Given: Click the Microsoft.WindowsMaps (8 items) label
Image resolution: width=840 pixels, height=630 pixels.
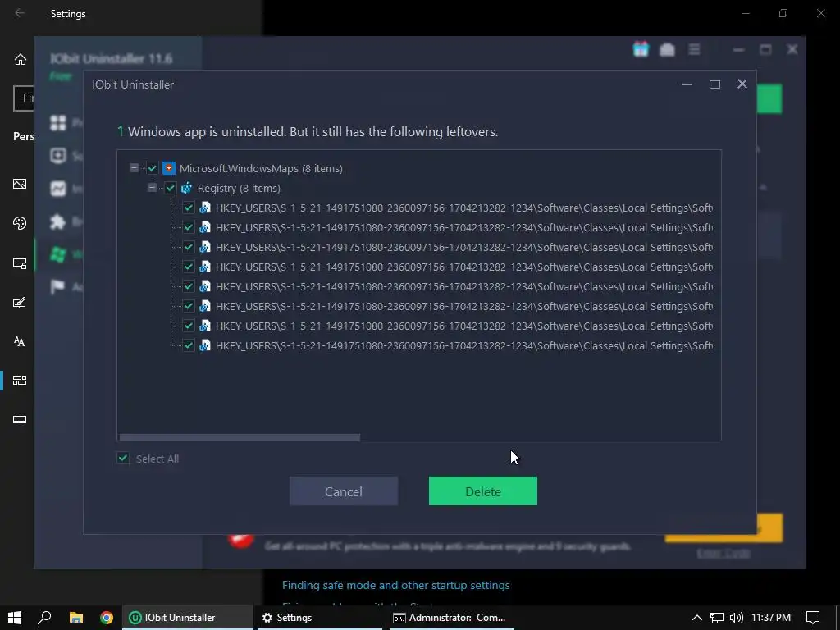Looking at the screenshot, I should tap(261, 168).
